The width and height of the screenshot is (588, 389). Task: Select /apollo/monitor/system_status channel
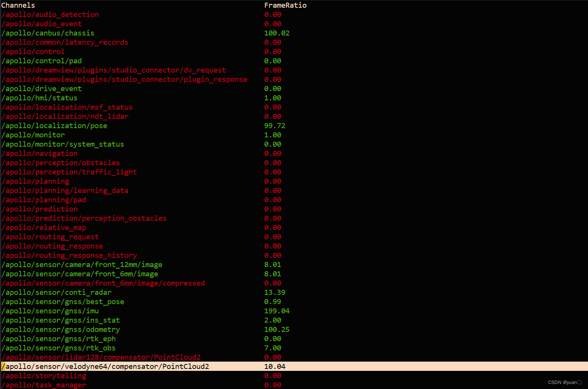pyautogui.click(x=63, y=144)
